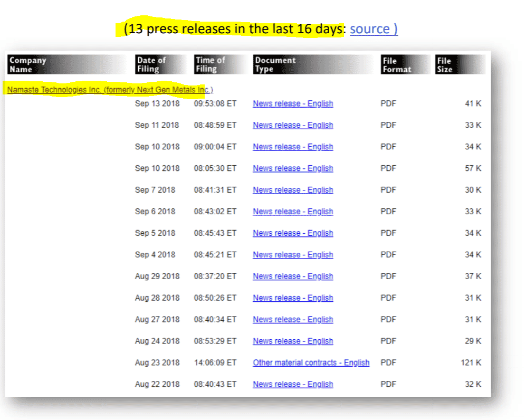Open the news release filed Sep 4 2018

tap(293, 255)
